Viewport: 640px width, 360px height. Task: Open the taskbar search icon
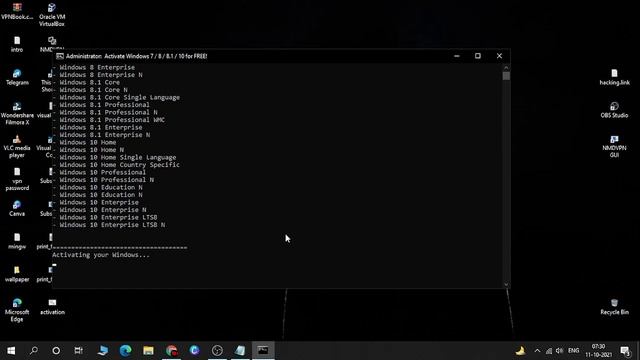[33, 351]
